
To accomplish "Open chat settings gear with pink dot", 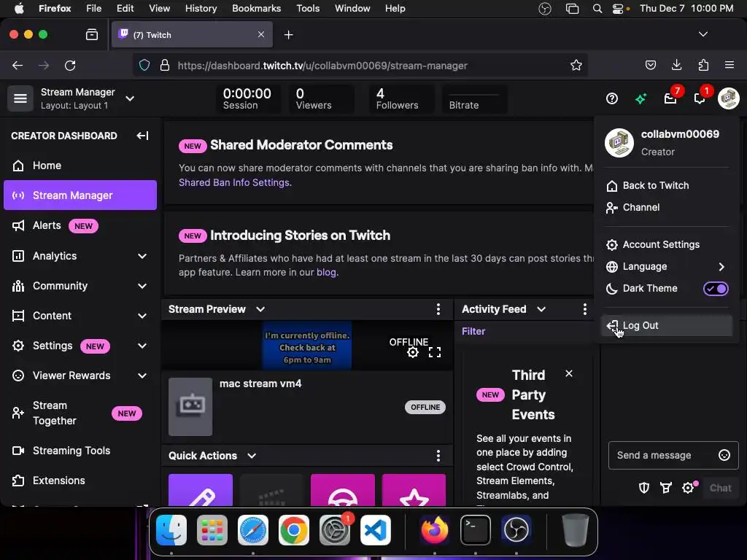I will [688, 488].
